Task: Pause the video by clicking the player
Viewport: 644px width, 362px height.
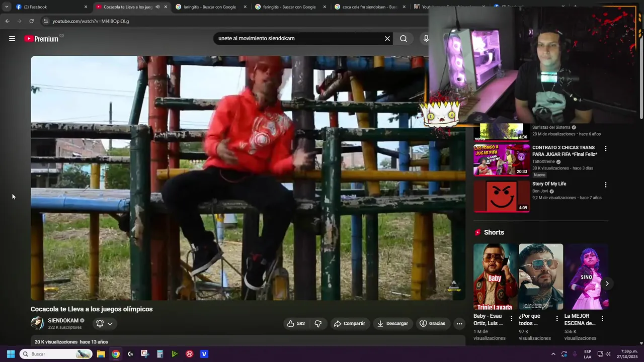Action: (x=248, y=178)
